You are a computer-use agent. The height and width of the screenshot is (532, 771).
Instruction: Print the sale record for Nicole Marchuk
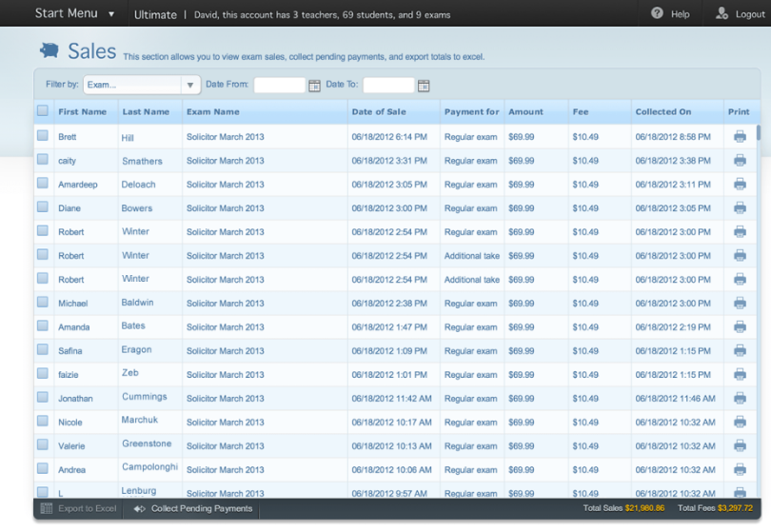point(740,422)
